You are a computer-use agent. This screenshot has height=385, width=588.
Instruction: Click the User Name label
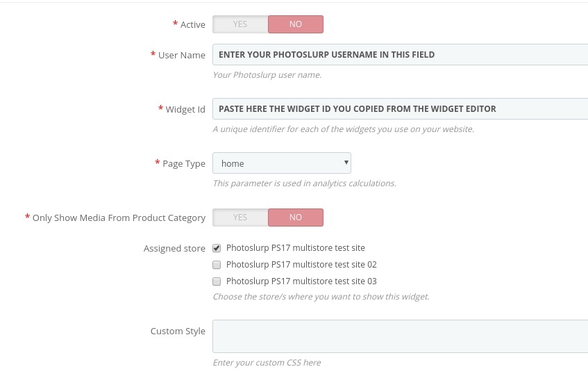181,55
